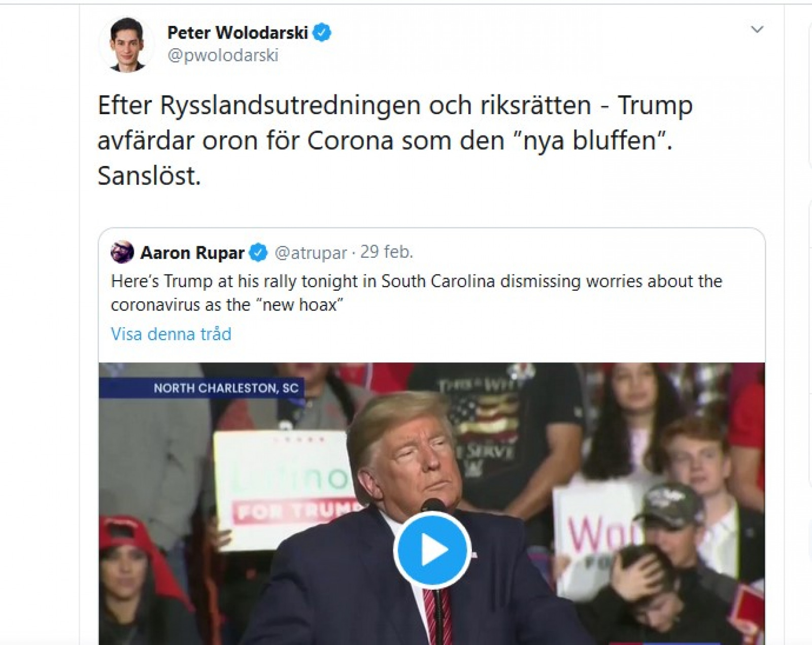Open the @atrupar handle

(x=311, y=252)
